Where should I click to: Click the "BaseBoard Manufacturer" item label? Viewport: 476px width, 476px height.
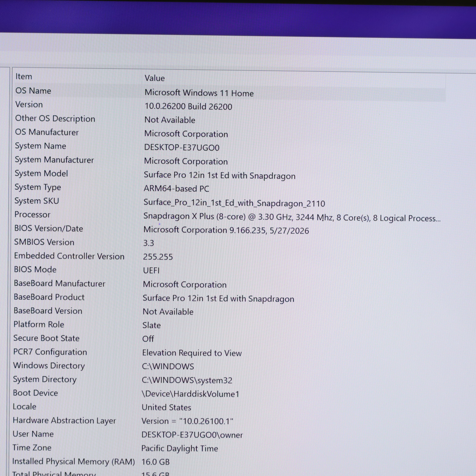pos(59,283)
